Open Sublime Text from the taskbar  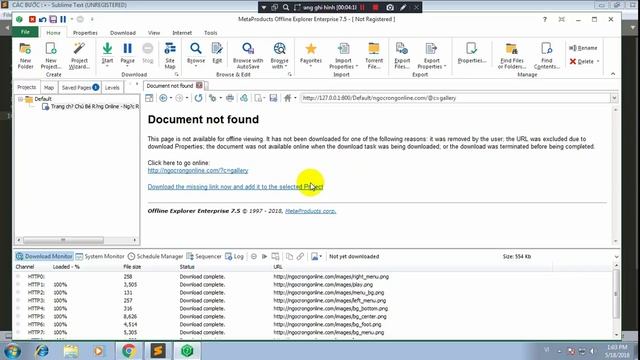(158, 351)
